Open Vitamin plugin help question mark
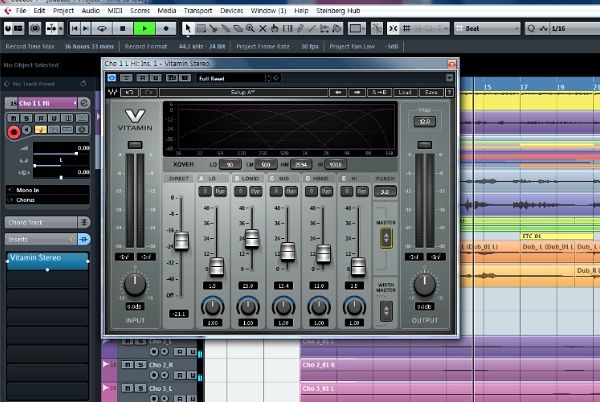 (450, 92)
